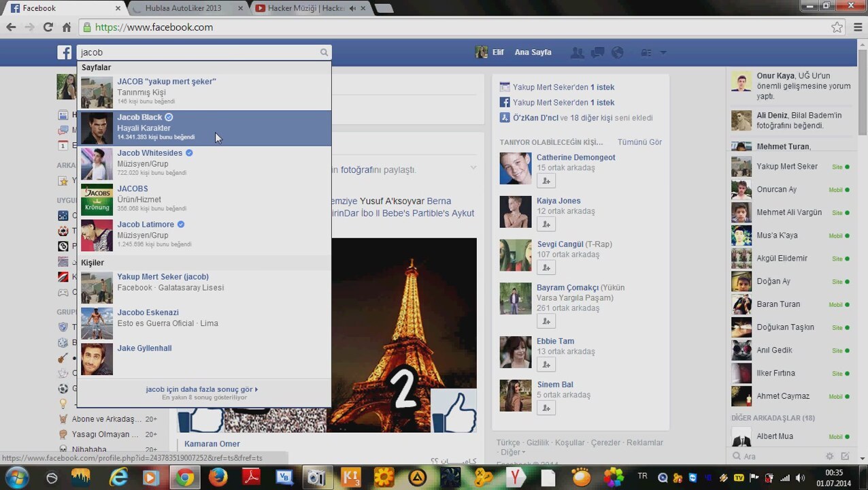The image size is (868, 490).
Task: Open chat with Doğukan Taşkın
Action: [790, 327]
